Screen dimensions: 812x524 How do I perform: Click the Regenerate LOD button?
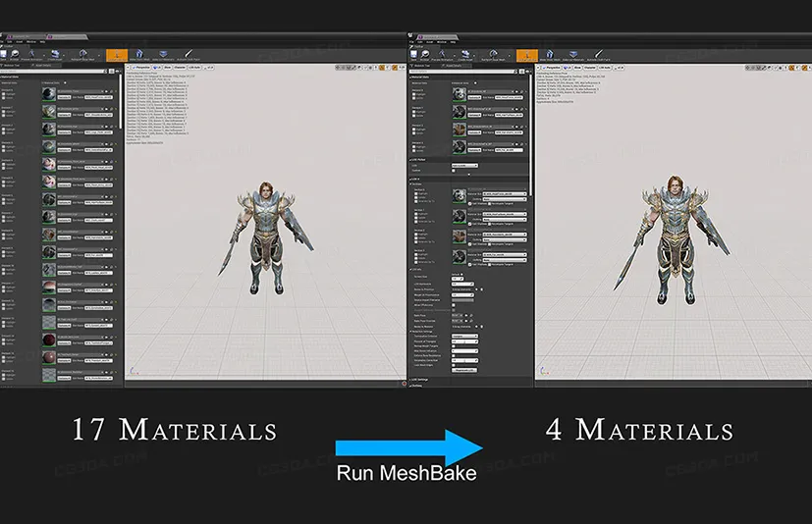click(464, 370)
